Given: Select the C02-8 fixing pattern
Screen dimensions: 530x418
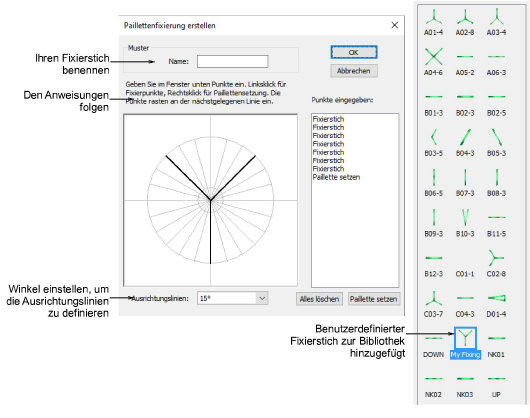Looking at the screenshot, I should click(x=496, y=263).
